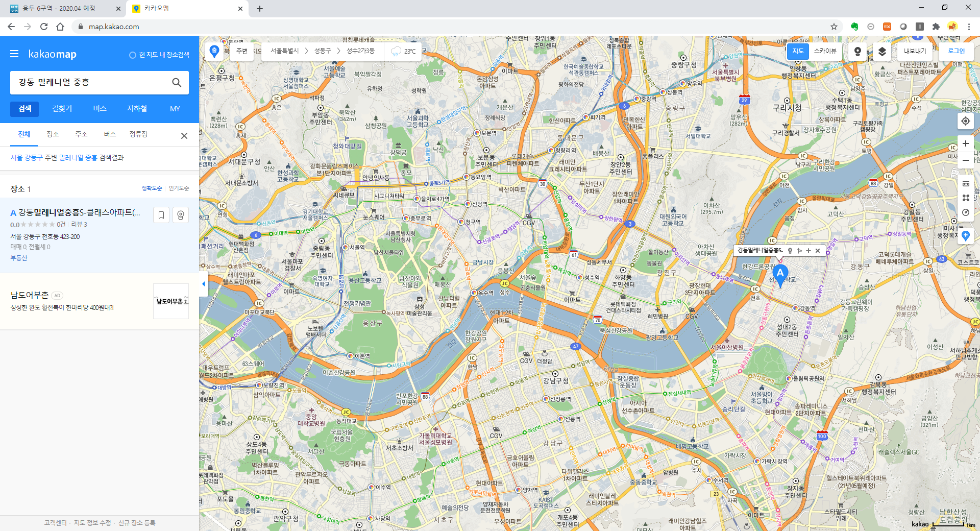Click the directions icon in marker popup
The image size is (980, 531).
click(x=799, y=251)
